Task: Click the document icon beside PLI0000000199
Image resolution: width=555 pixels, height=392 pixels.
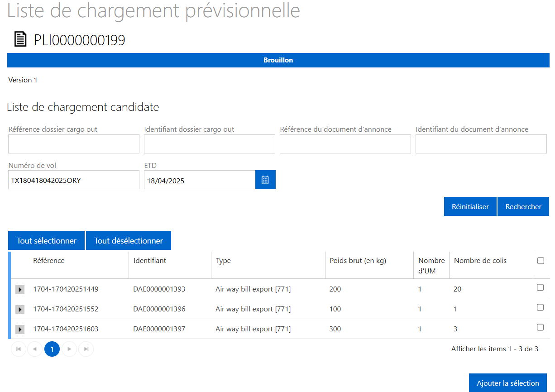Action: pos(20,39)
